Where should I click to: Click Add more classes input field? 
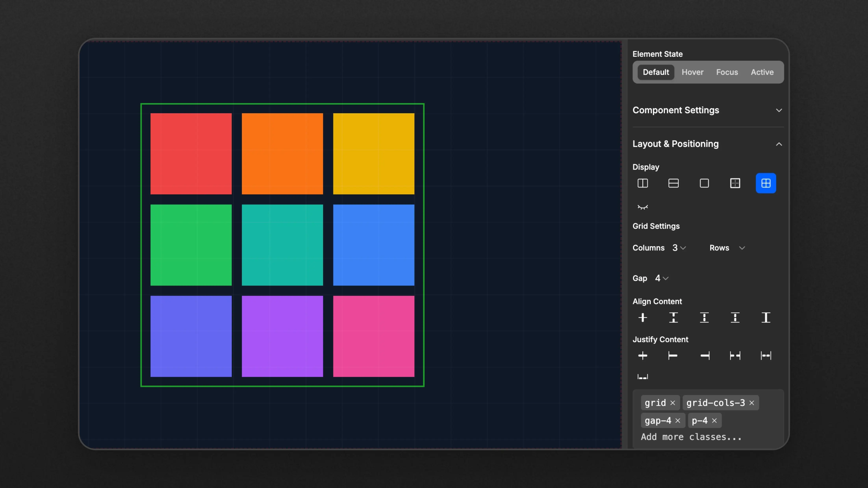(x=691, y=437)
